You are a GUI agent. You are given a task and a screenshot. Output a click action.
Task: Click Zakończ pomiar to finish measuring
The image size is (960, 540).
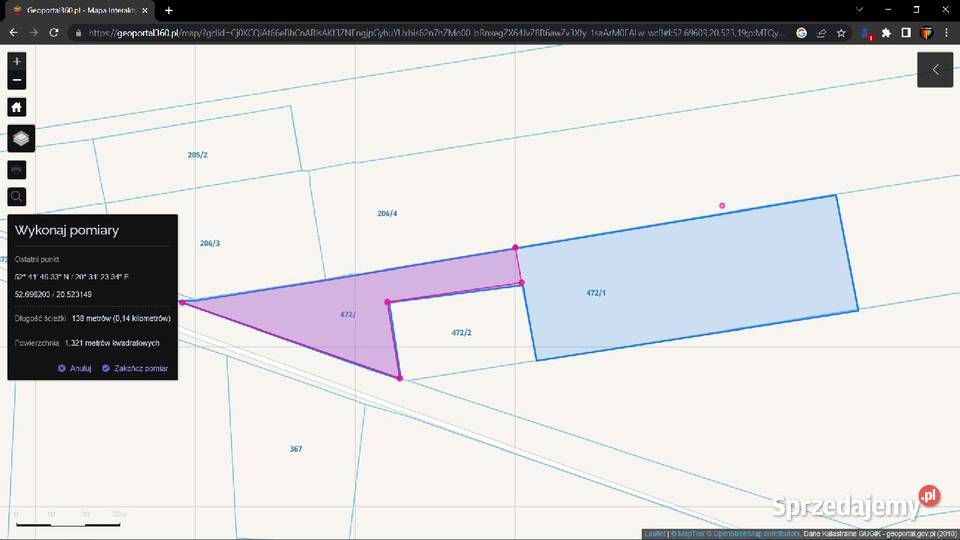coord(135,368)
